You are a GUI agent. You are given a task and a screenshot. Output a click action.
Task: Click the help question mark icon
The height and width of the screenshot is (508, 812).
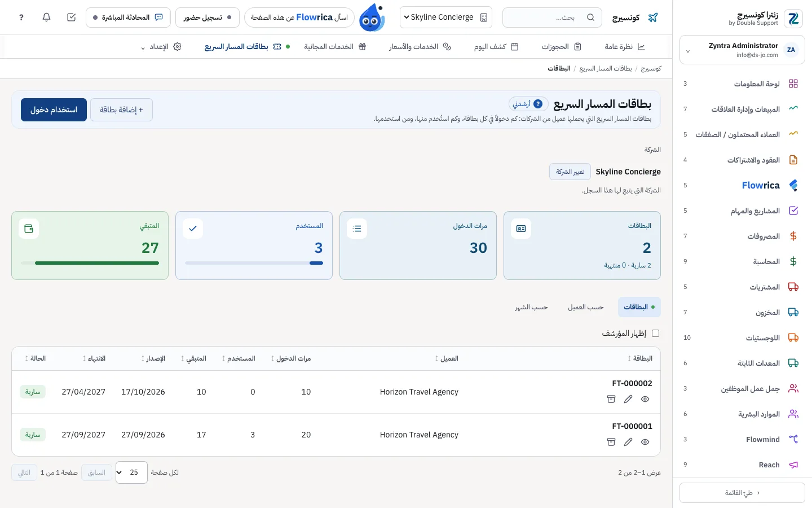[21, 17]
